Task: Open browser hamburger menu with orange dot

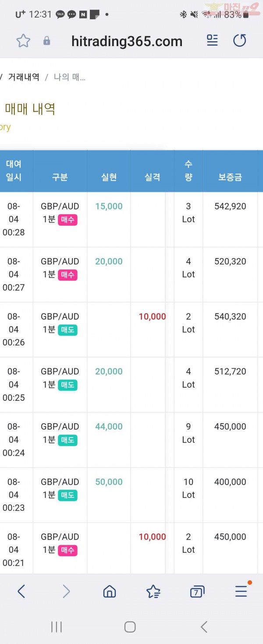Action: tap(242, 591)
